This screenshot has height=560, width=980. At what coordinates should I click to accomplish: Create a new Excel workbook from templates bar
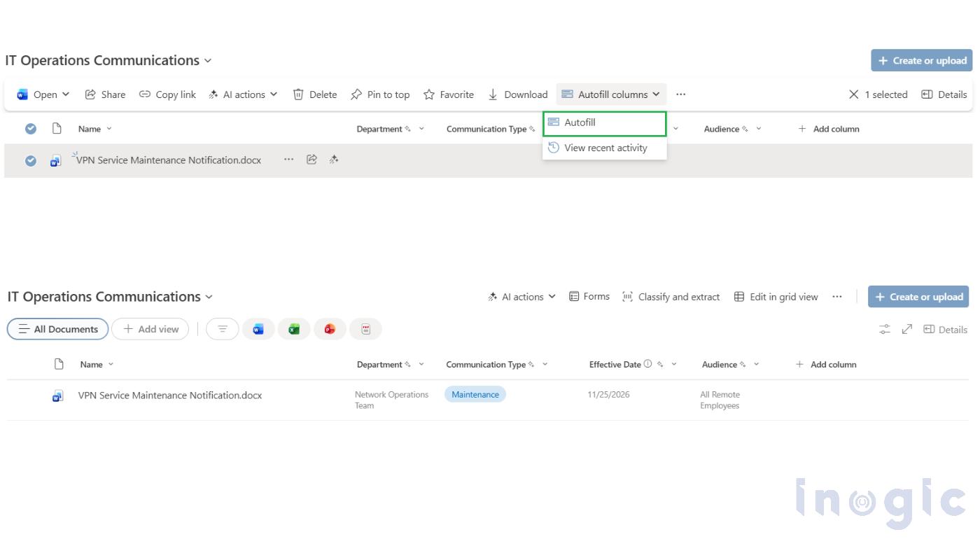tap(294, 329)
